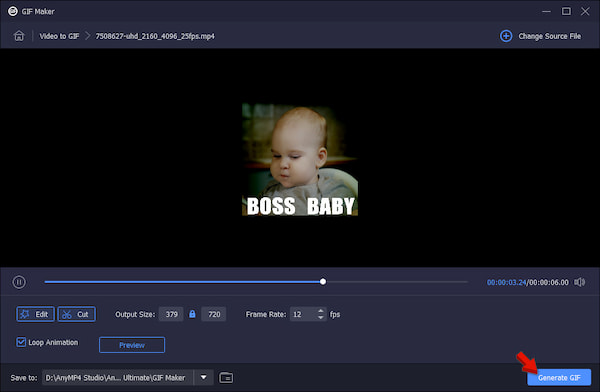600x392 pixels.
Task: Click the Change Source File plus icon
Action: tap(506, 36)
